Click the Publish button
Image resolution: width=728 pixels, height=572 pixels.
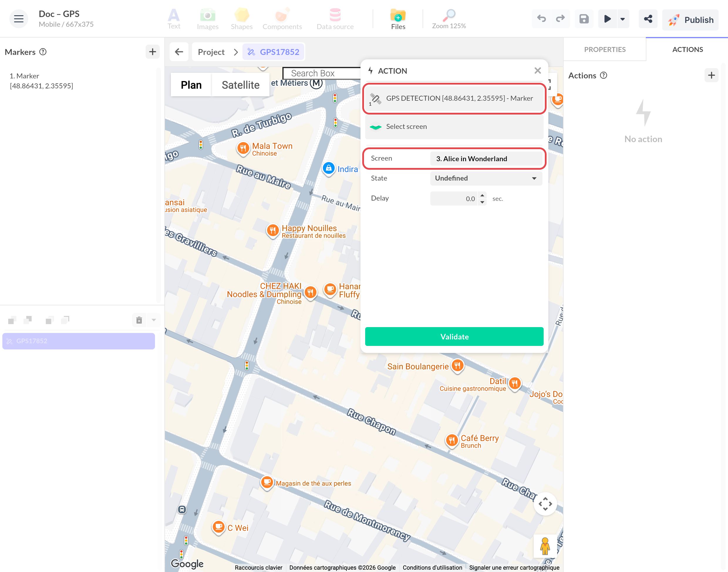coord(690,20)
